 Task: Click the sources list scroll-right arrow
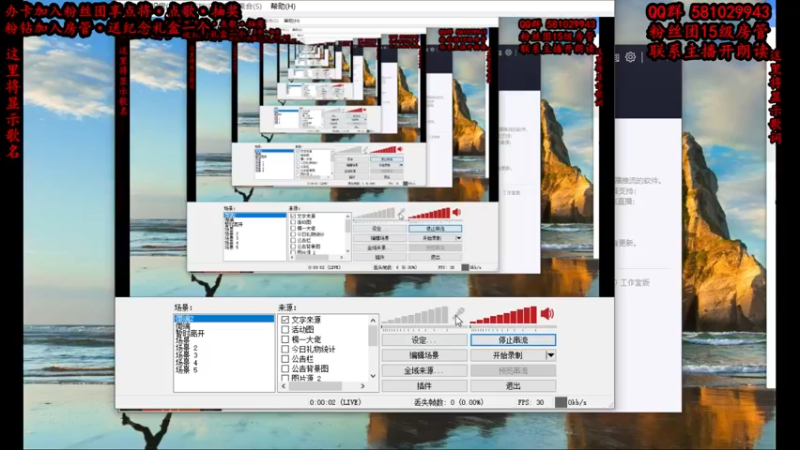[x=363, y=386]
